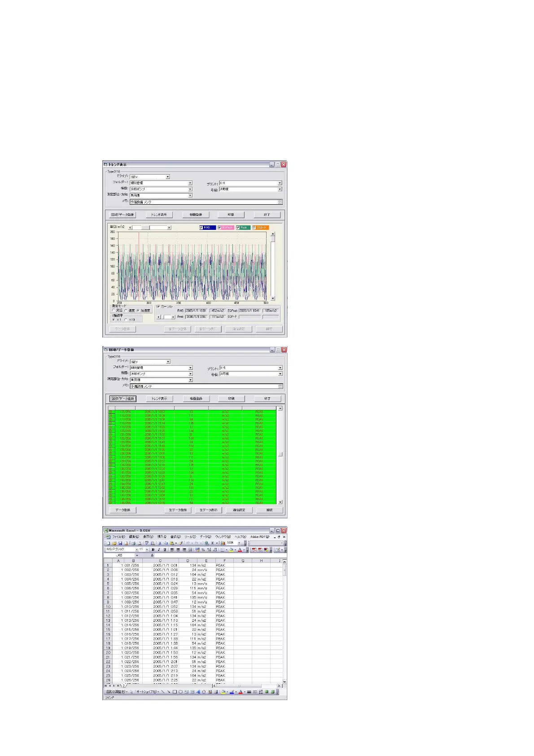Viewport: 534px width, 756px height.
Task: Click the Percent Style icon
Action: click(x=203, y=550)
